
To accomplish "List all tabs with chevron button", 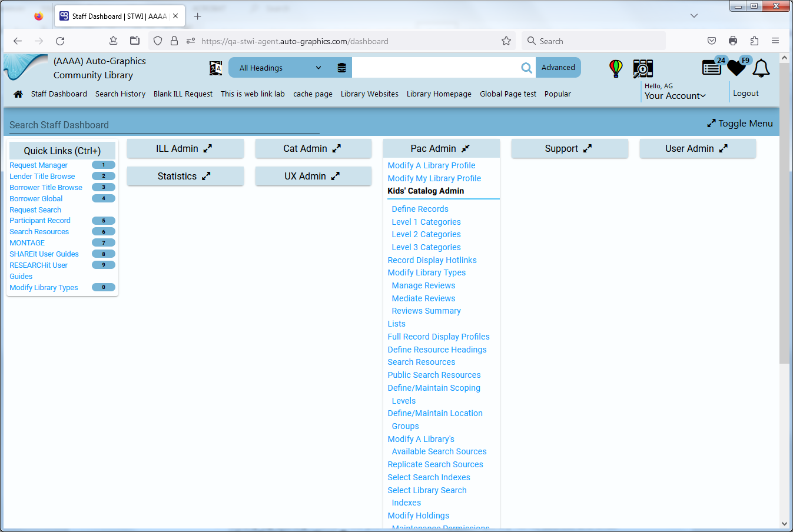I will (x=694, y=16).
